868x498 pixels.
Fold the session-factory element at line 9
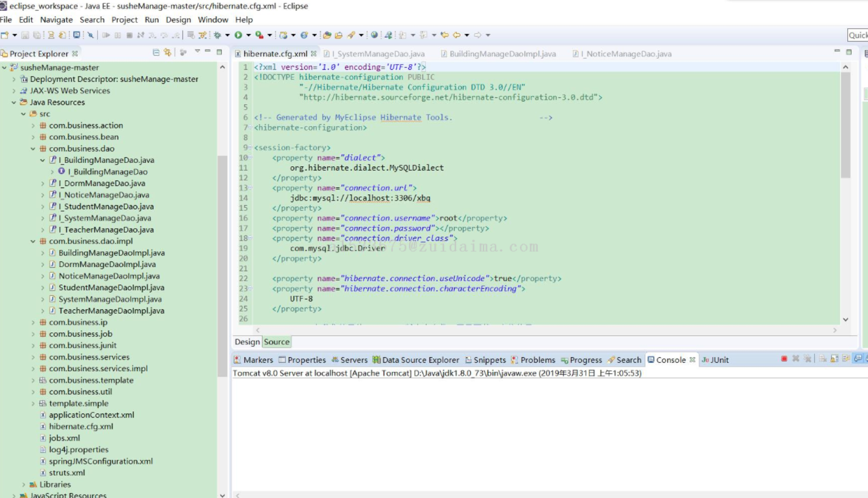(x=250, y=148)
